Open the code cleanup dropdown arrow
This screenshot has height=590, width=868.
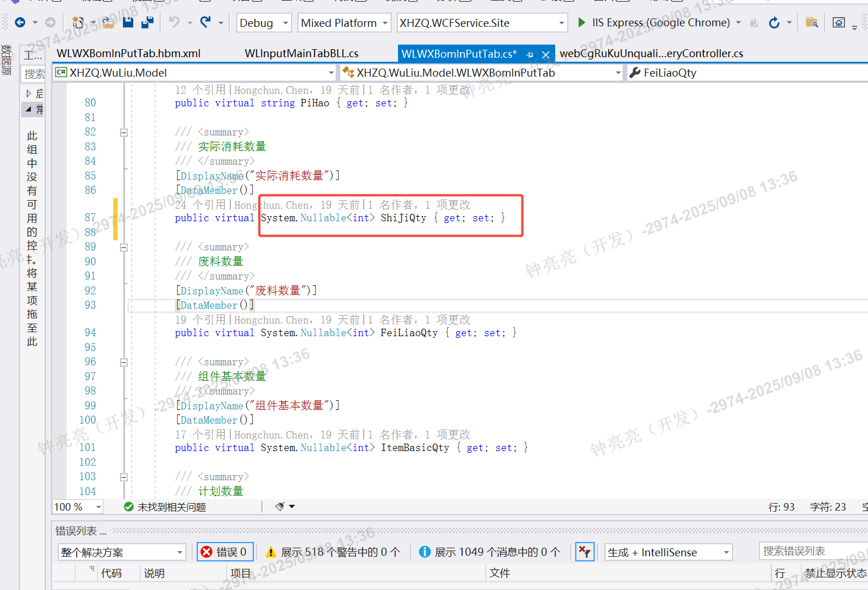pos(292,507)
